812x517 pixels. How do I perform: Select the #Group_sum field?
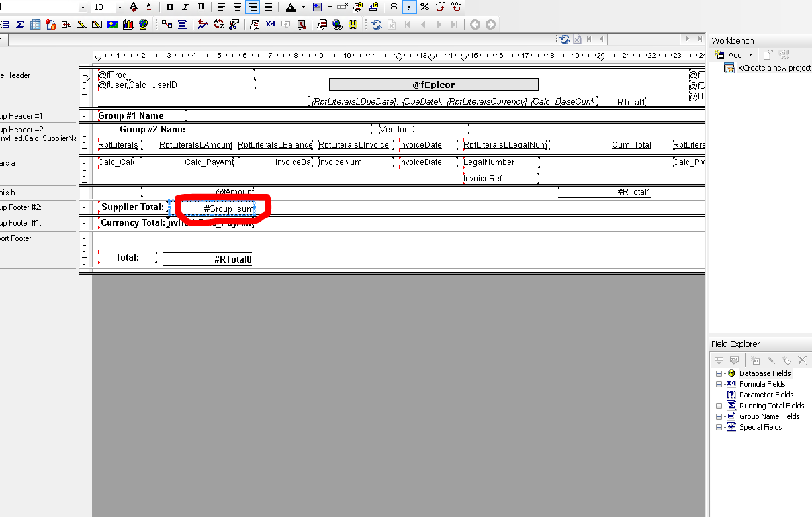[212, 209]
